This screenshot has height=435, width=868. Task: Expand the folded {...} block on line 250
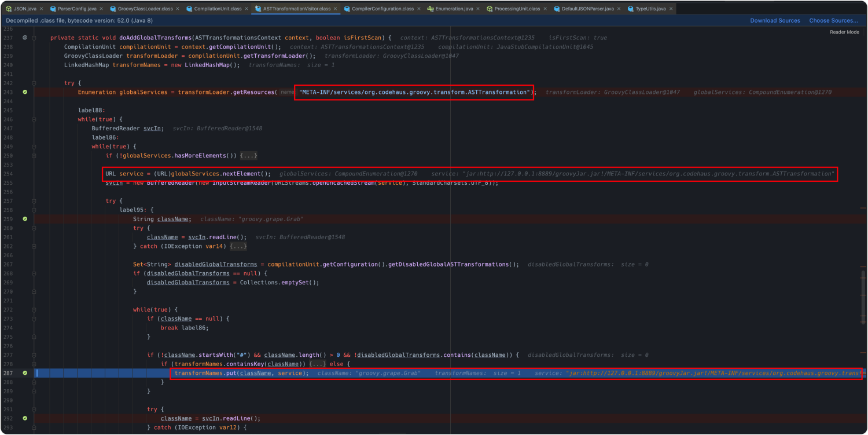pyautogui.click(x=249, y=156)
